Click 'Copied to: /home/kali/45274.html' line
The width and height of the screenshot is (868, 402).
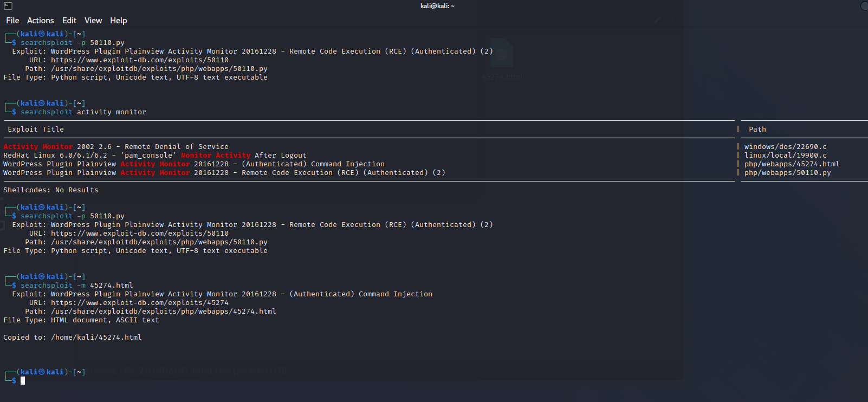73,338
